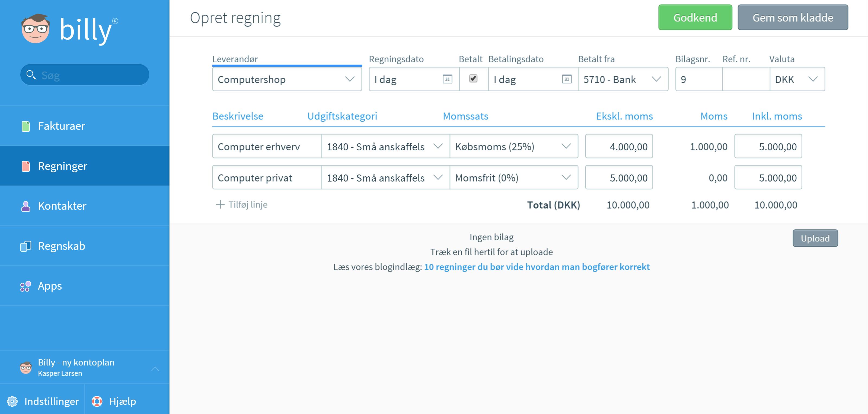Open the Valuta DKK dropdown

tap(797, 79)
